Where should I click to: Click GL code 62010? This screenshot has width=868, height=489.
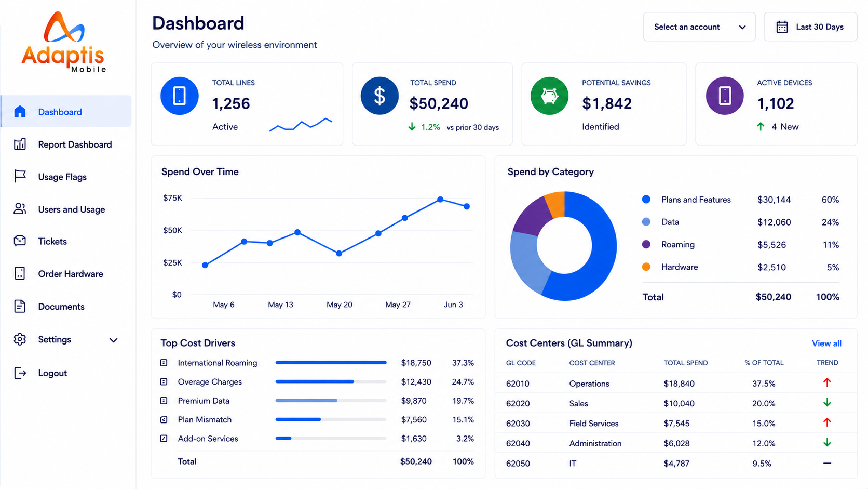pos(518,384)
